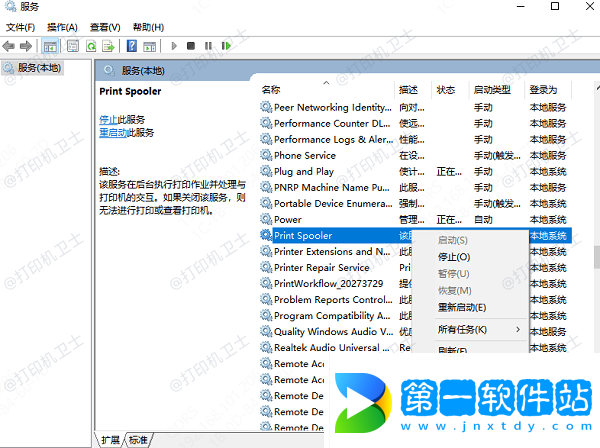Screen dimensions: 600x448
Task: Toggle the action pane toolbar icon
Action: [150, 46]
